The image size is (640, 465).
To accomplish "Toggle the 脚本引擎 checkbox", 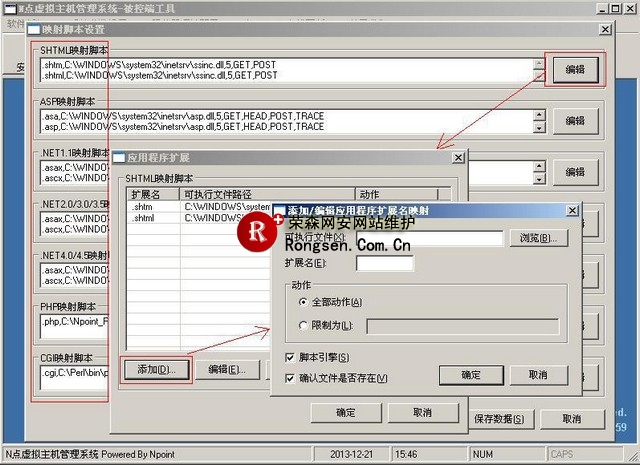I will pyautogui.click(x=291, y=358).
